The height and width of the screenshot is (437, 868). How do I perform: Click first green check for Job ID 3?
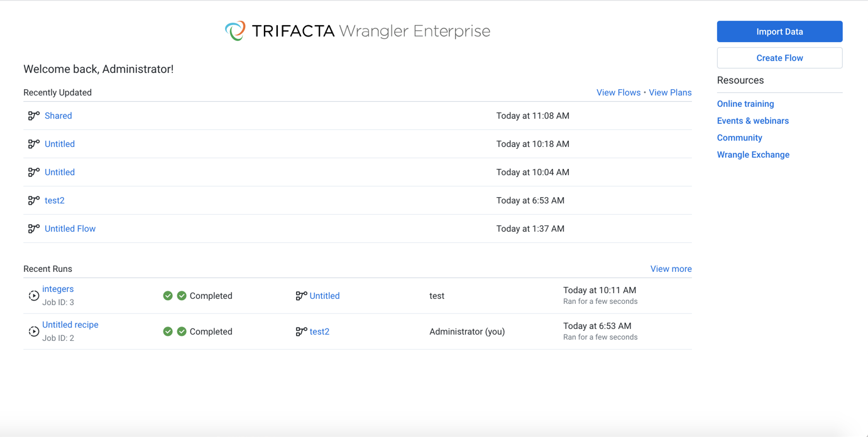[168, 296]
